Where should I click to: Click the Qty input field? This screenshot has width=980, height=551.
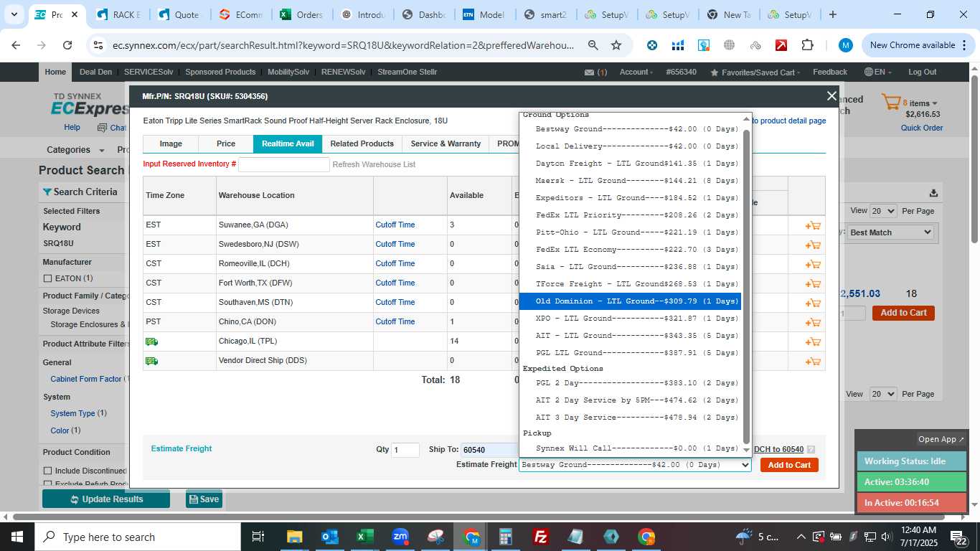[405, 451]
